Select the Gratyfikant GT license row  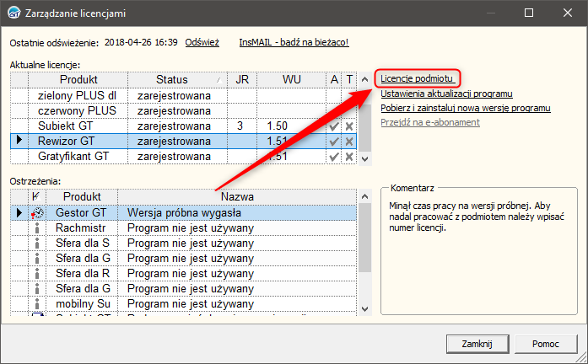184,156
